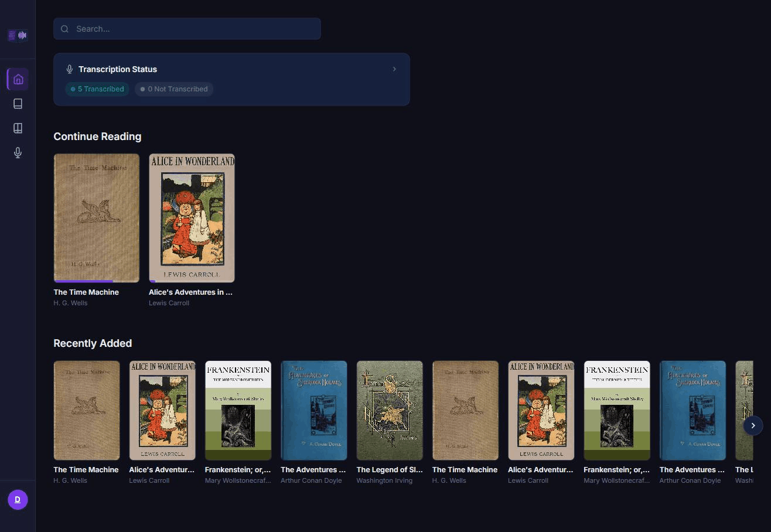Click the Lewis Carroll author in Continue Reading

pyautogui.click(x=169, y=303)
